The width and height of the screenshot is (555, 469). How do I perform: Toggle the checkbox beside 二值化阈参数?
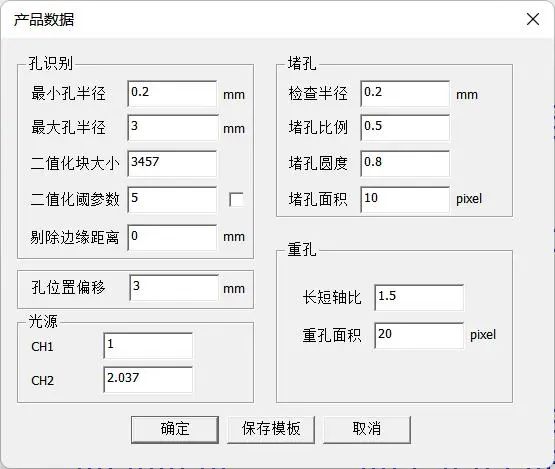236,199
